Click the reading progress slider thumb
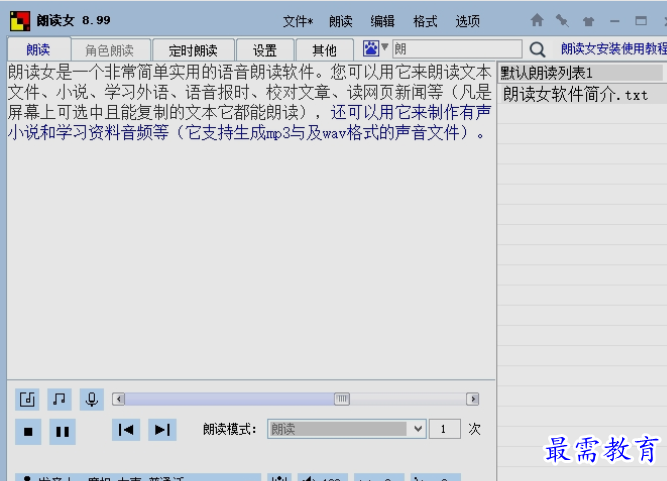Screen dimensions: 667x481 coord(342,399)
